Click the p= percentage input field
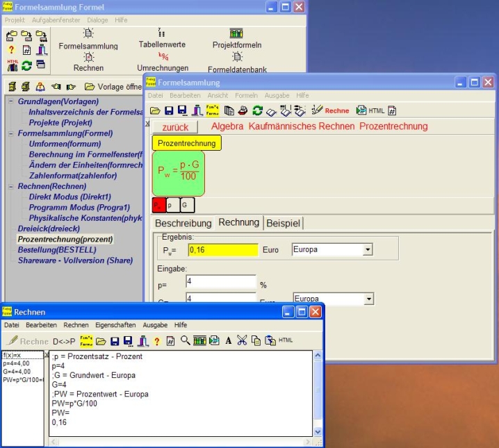499x448 pixels. pyautogui.click(x=222, y=281)
